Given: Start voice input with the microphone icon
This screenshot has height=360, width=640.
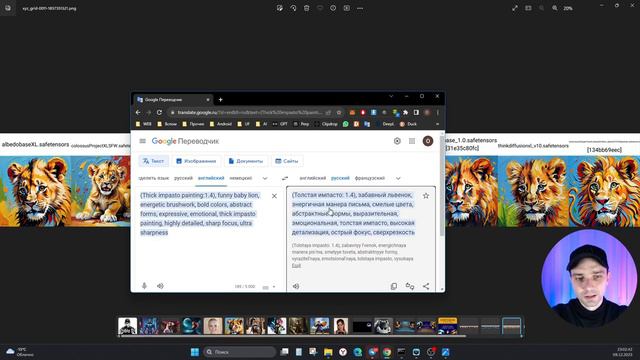Looking at the screenshot, I should point(144,286).
